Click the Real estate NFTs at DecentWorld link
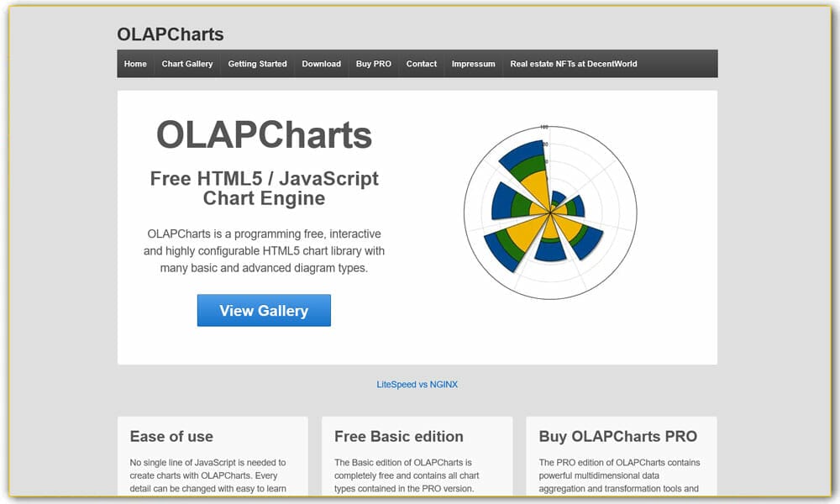This screenshot has width=840, height=504. coord(573,64)
